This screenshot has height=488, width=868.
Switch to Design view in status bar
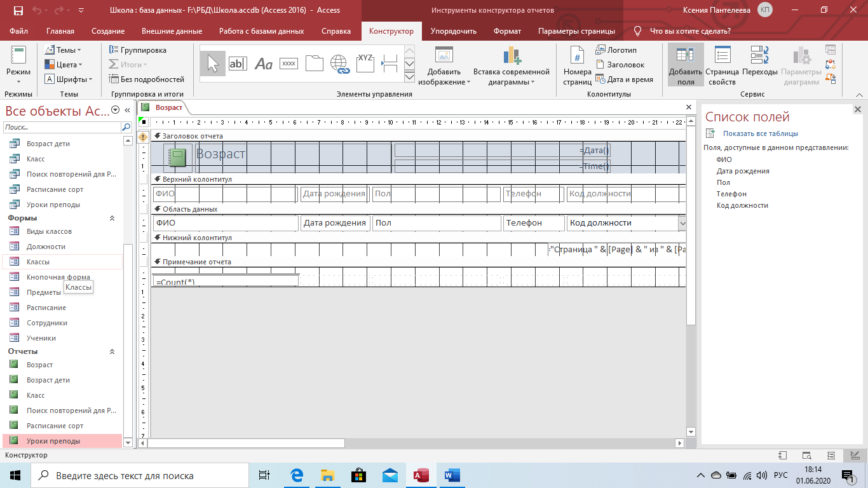[855, 455]
